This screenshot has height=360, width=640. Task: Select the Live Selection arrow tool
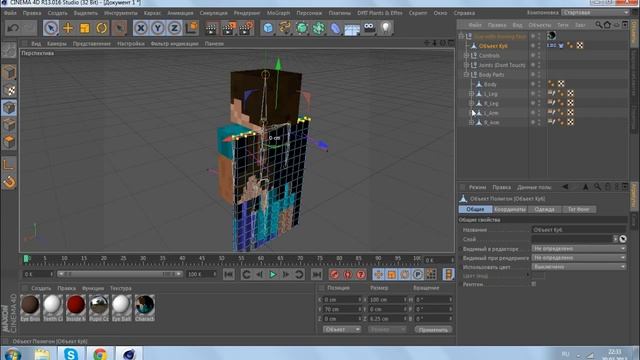(x=51, y=28)
